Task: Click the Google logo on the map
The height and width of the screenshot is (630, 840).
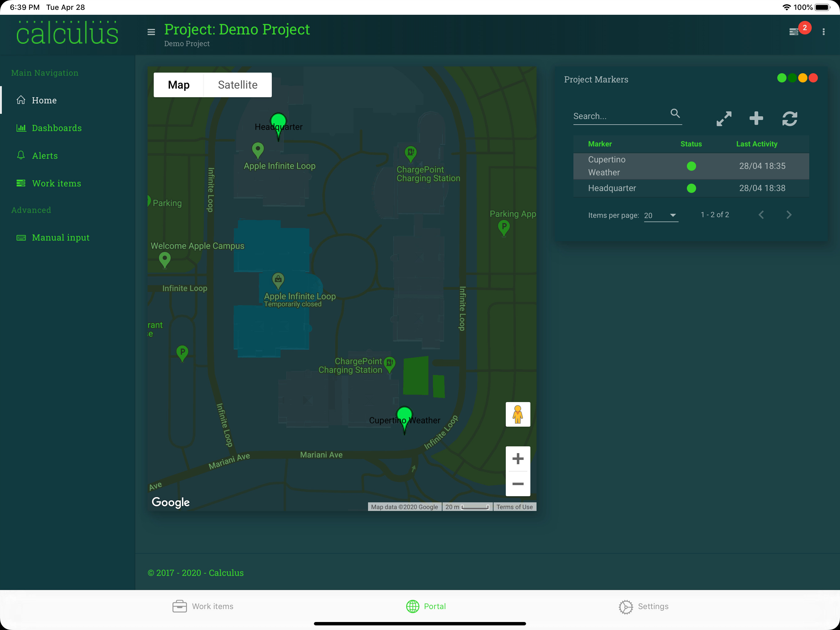Action: click(171, 502)
